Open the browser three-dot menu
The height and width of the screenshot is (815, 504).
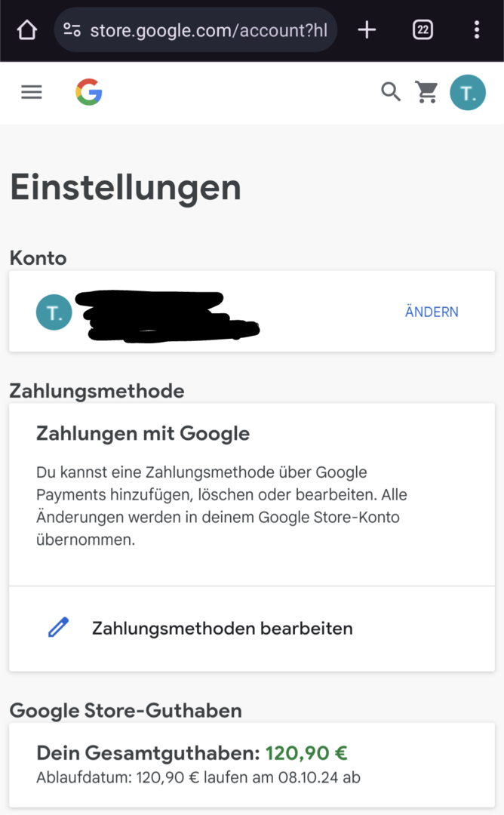(476, 30)
